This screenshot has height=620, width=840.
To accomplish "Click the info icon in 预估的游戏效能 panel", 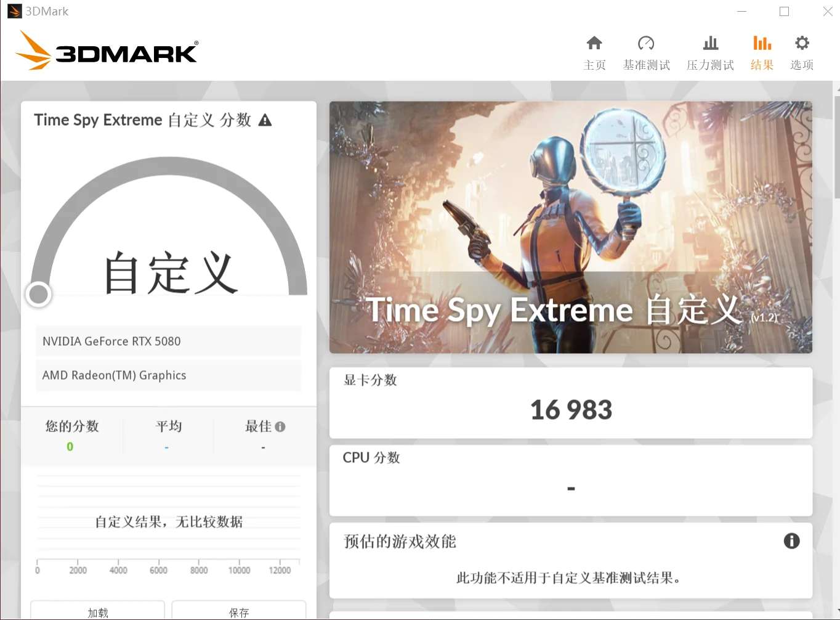I will 791,541.
